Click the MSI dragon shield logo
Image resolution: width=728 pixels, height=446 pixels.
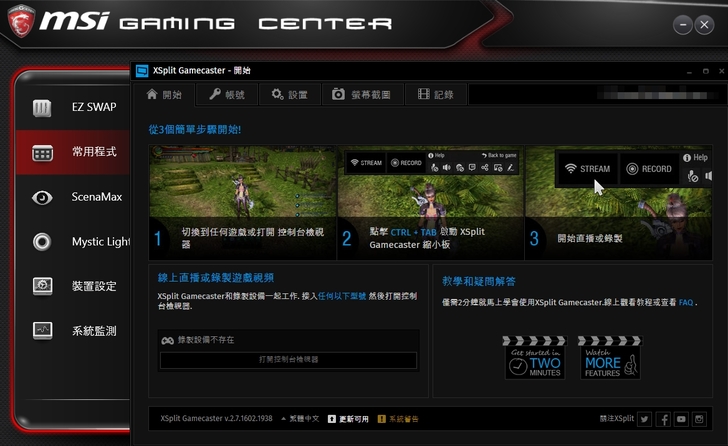coord(21,21)
